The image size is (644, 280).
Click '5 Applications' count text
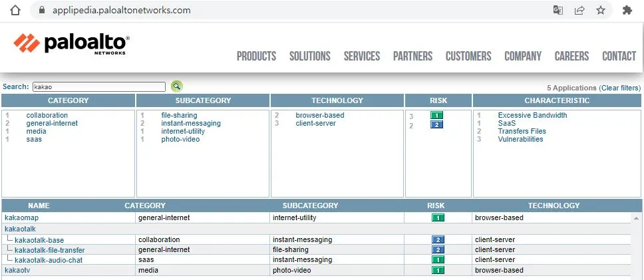click(571, 88)
